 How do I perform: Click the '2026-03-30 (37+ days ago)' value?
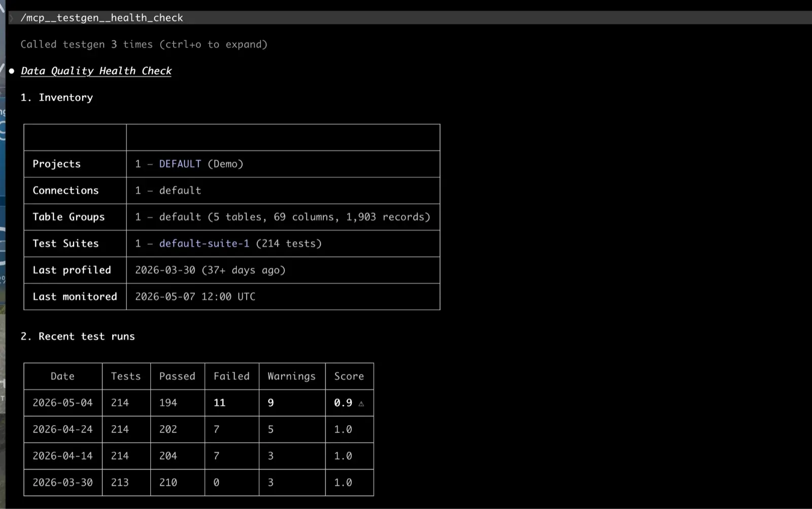pyautogui.click(x=210, y=270)
